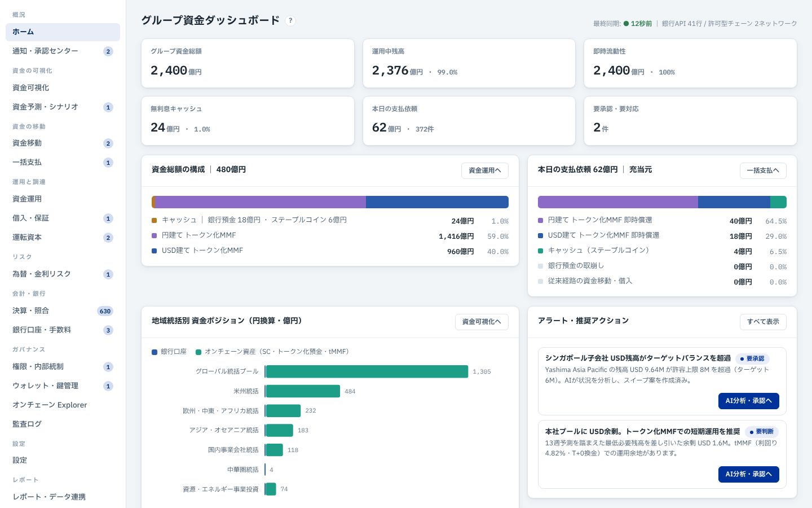
Task: Click the グループ資金総額 card
Action: pyautogui.click(x=248, y=63)
